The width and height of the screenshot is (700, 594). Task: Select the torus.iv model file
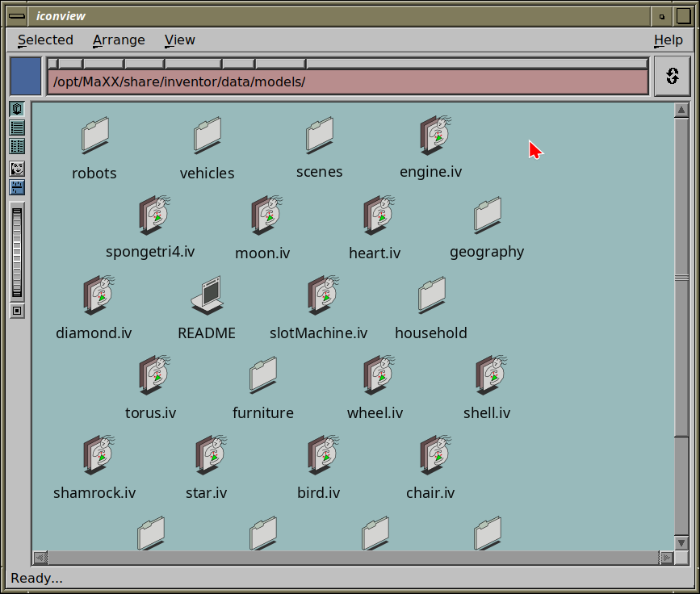[154, 374]
